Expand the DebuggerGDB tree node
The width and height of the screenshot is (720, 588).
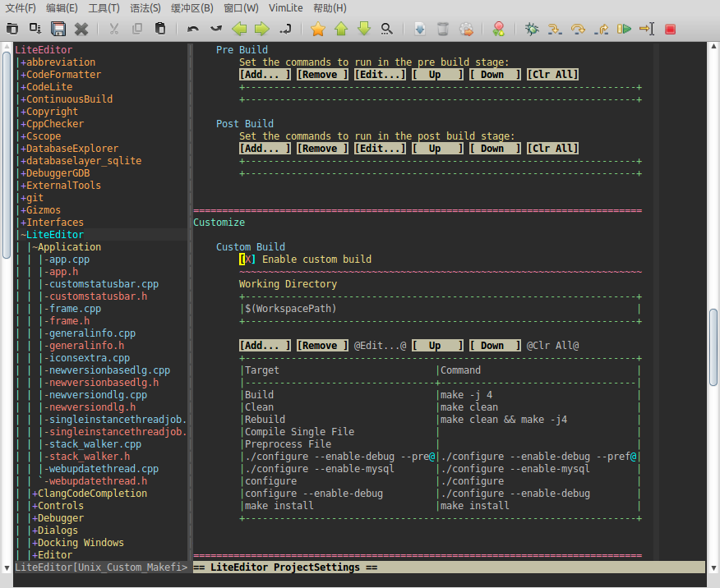click(23, 173)
